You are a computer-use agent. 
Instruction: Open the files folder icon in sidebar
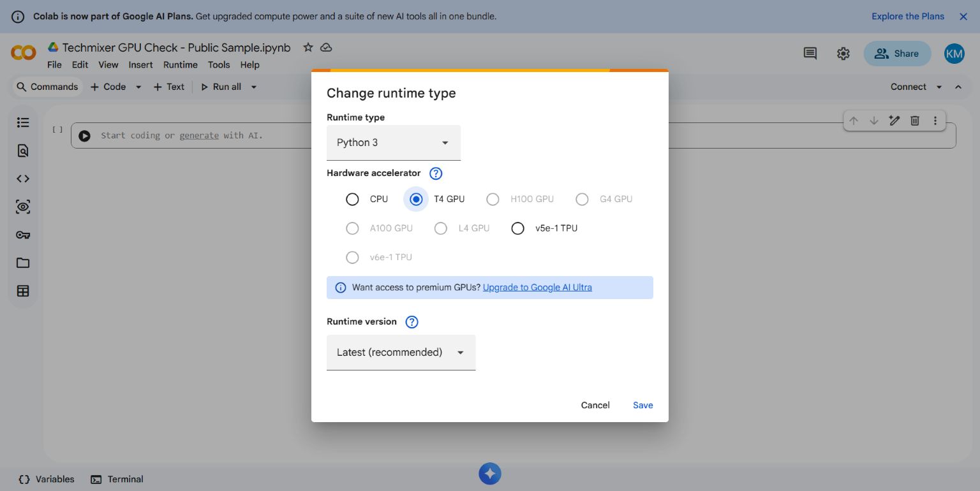[23, 263]
